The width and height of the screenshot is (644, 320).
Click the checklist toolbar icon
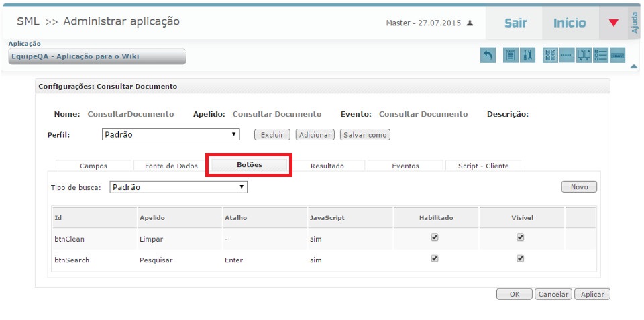click(601, 56)
